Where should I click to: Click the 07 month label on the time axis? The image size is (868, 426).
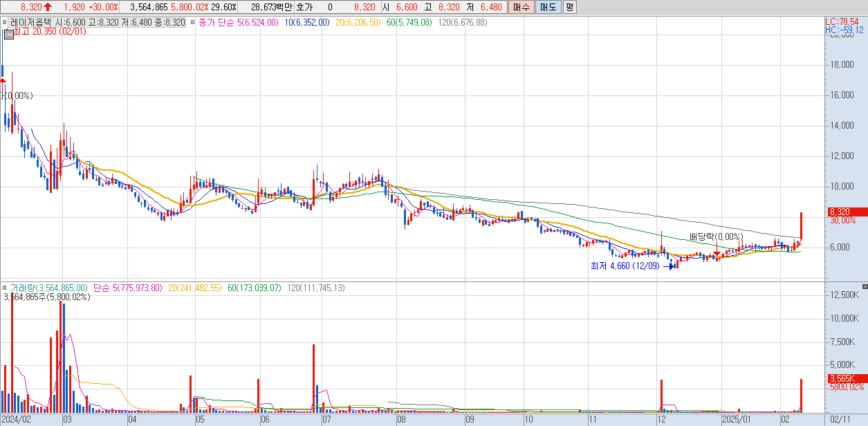coord(327,419)
